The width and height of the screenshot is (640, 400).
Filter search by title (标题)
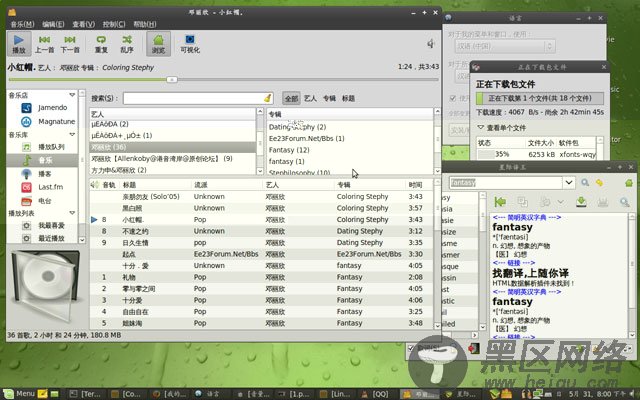348,98
